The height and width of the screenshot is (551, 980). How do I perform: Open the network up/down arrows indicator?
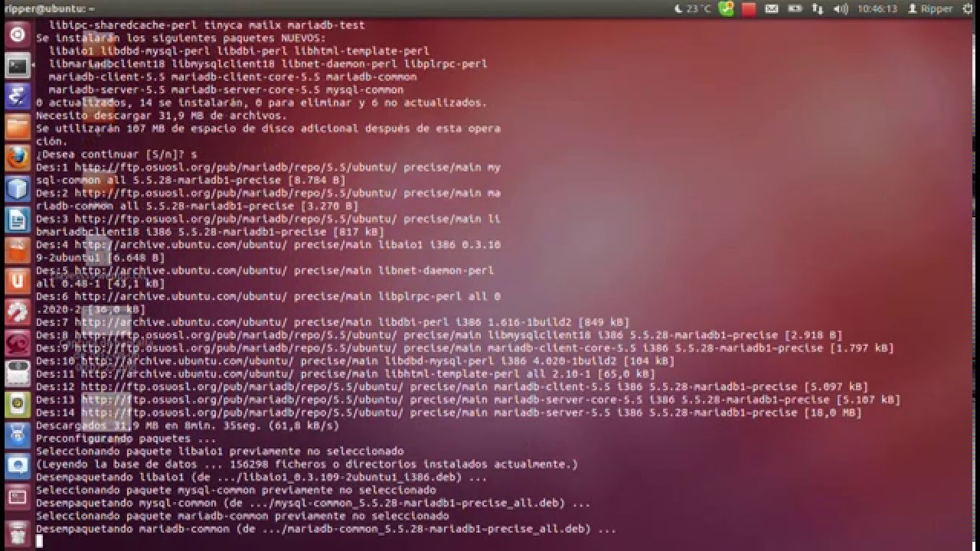pos(817,8)
